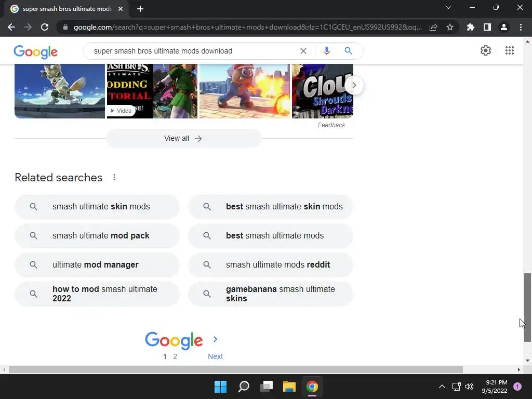Click the horizontal scrollbar thumb
Image resolution: width=532 pixels, height=399 pixels.
236,369
